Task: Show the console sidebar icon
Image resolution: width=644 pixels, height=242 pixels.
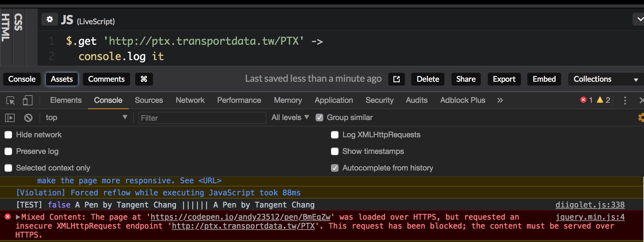Action: tap(10, 118)
